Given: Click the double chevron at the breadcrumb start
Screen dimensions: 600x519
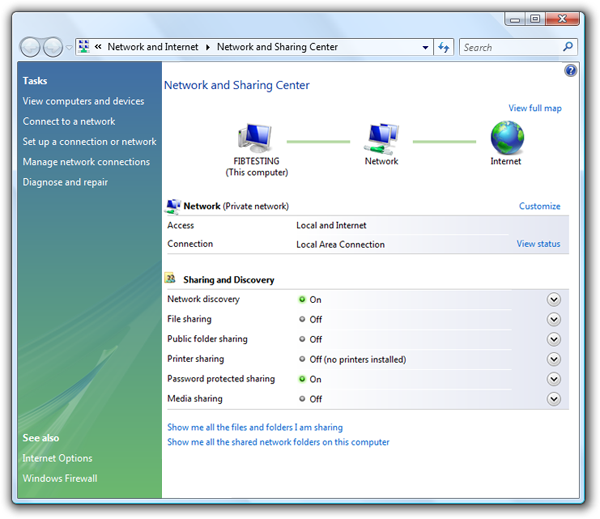Looking at the screenshot, I should [98, 47].
